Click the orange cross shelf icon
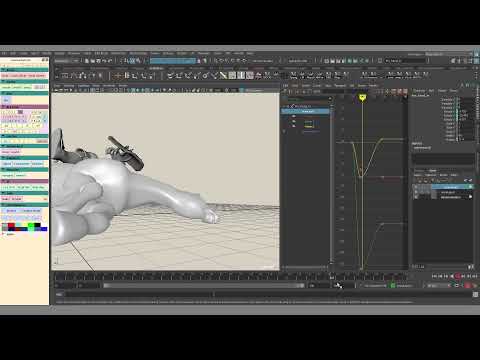This screenshot has height=360, width=480. [117, 76]
